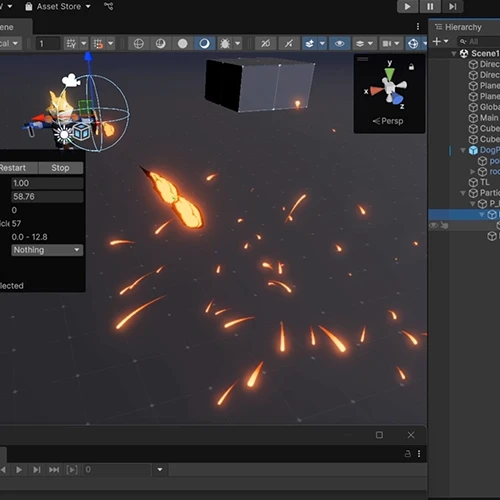The width and height of the screenshot is (500, 500).
Task: Toggle scene visibility with the eye icon
Action: (x=339, y=44)
